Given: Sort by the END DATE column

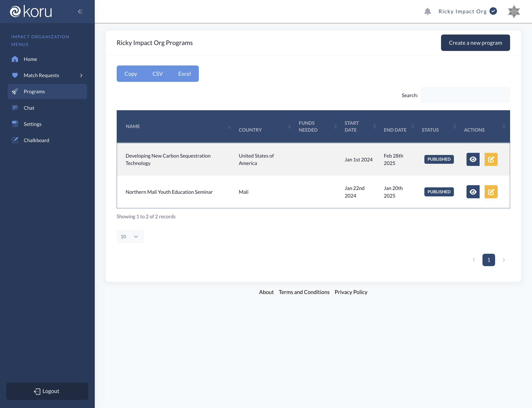Looking at the screenshot, I should pyautogui.click(x=398, y=126).
